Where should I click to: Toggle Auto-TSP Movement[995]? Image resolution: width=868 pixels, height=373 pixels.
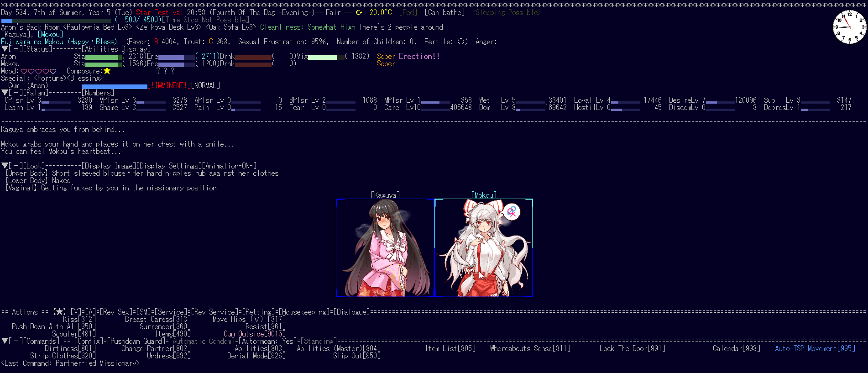pos(815,349)
